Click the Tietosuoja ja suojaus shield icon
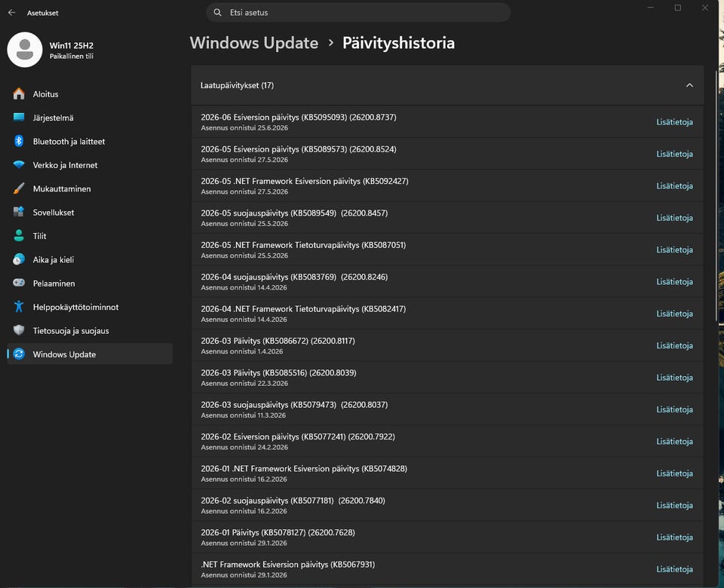This screenshot has height=588, width=724. 19,330
